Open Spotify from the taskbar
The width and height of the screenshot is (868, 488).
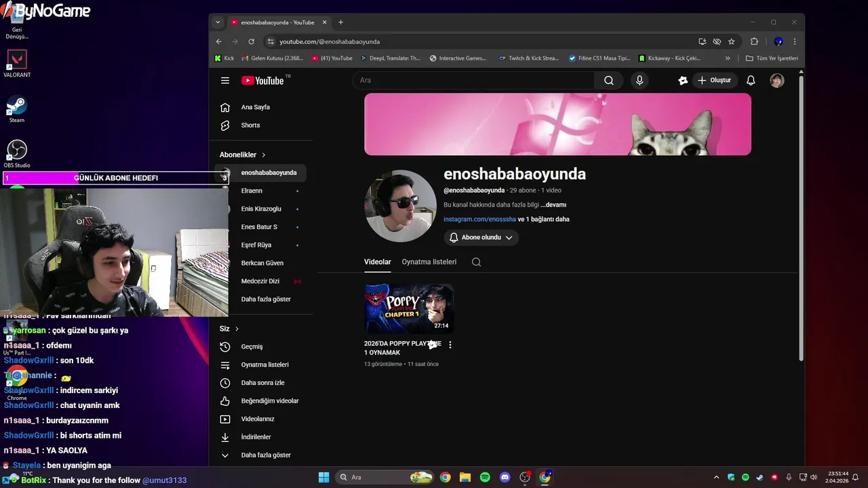tap(485, 477)
